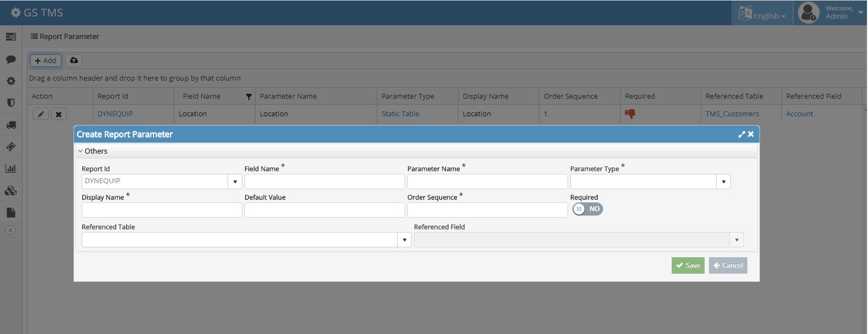Click the Admin user avatar
The width and height of the screenshot is (868, 334).
coord(808,13)
